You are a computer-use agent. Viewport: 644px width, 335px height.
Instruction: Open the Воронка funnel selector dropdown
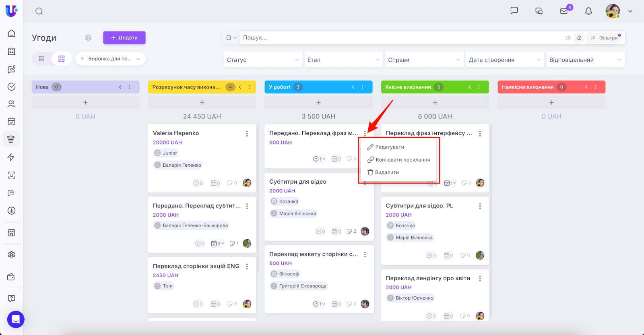tap(110, 59)
